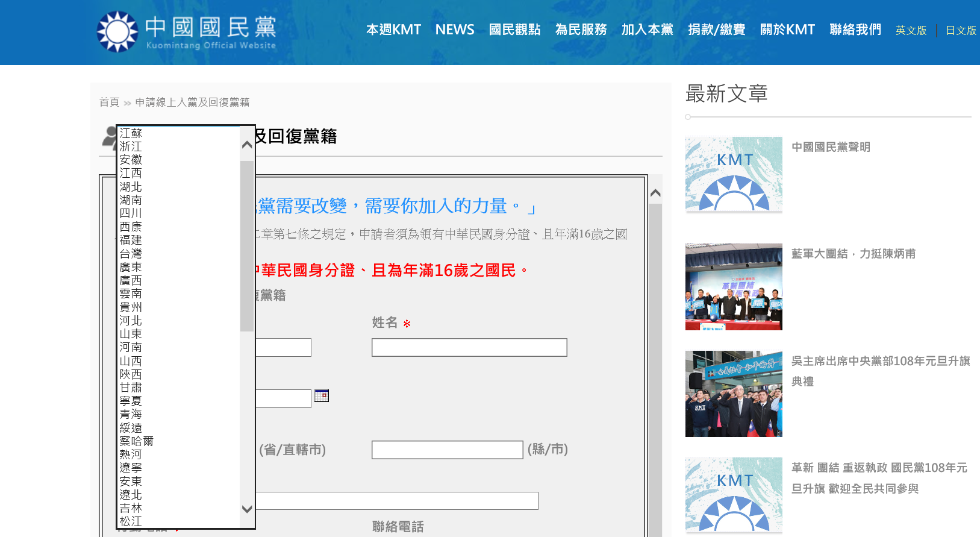Open the calendar date picker icon
Screen dimensions: 980x537
click(322, 396)
